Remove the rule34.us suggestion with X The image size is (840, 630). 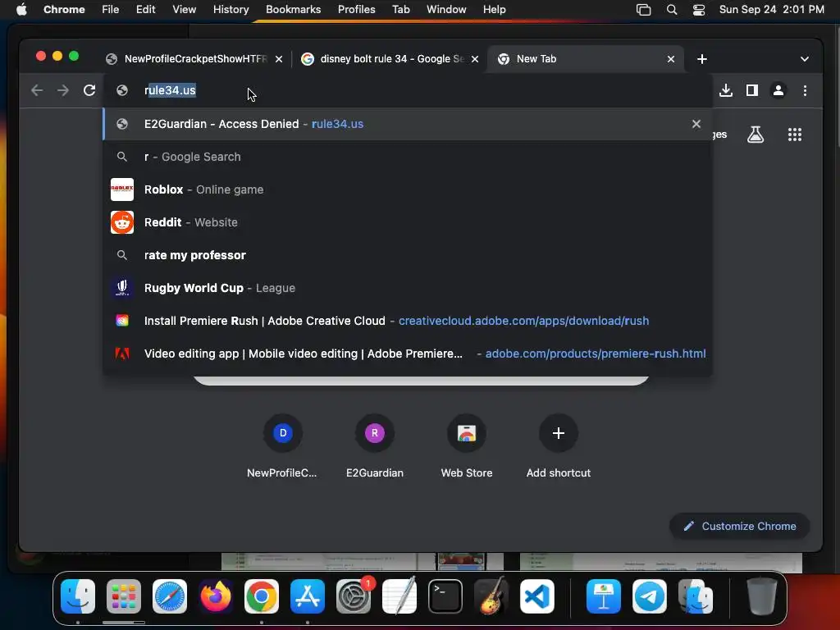point(696,124)
